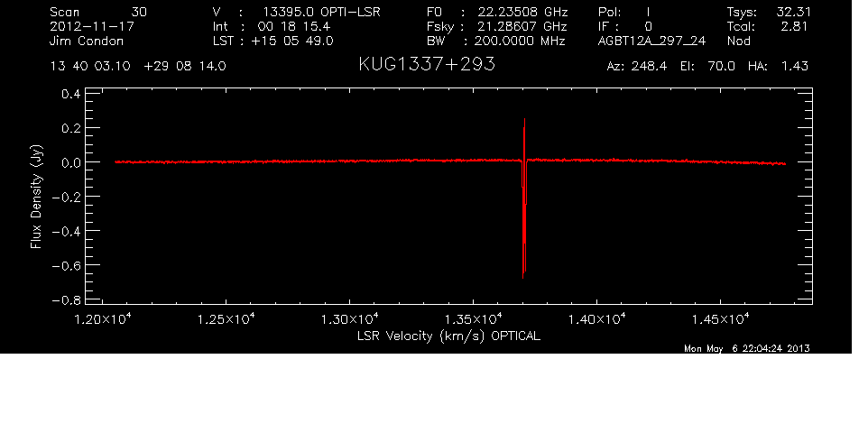868x442 pixels.
Task: Click rest frequency 22.23508 GHz
Action: coord(522,12)
